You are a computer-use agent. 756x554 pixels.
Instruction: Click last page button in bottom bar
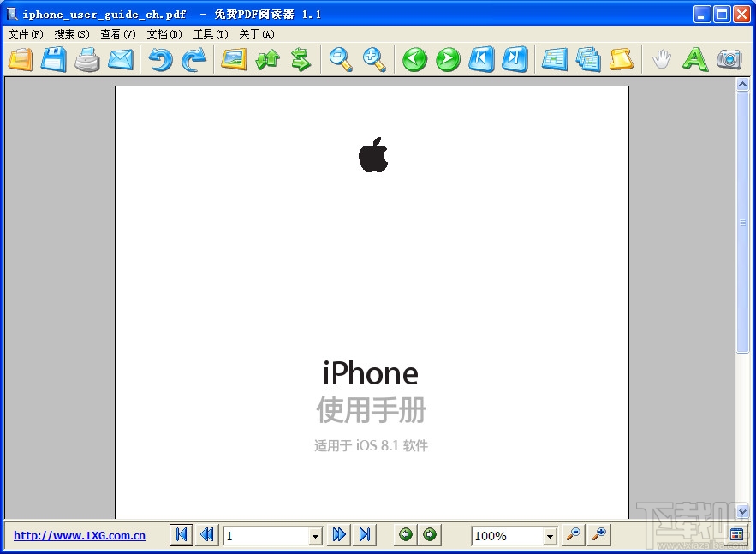(365, 534)
